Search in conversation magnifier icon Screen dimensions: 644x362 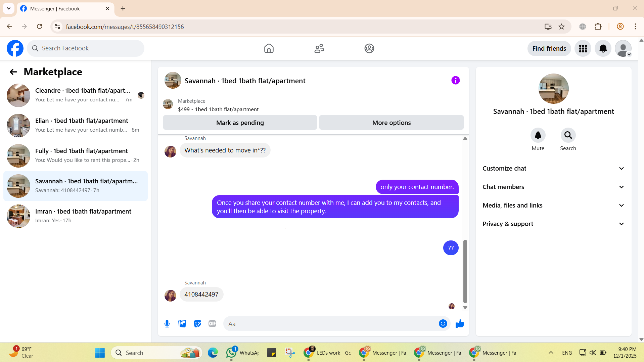(x=568, y=135)
